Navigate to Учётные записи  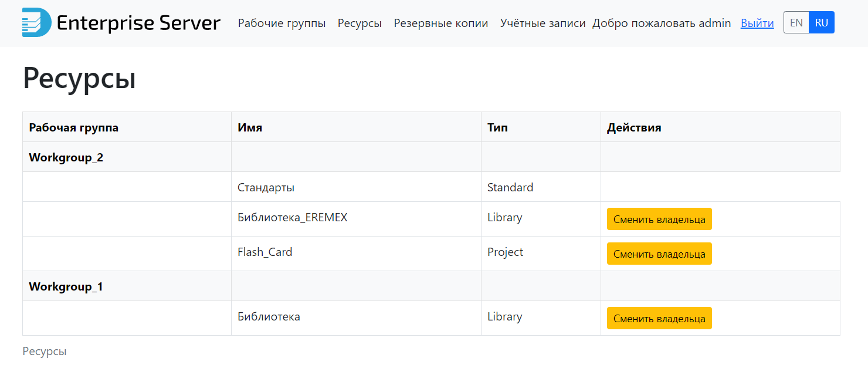tap(542, 23)
